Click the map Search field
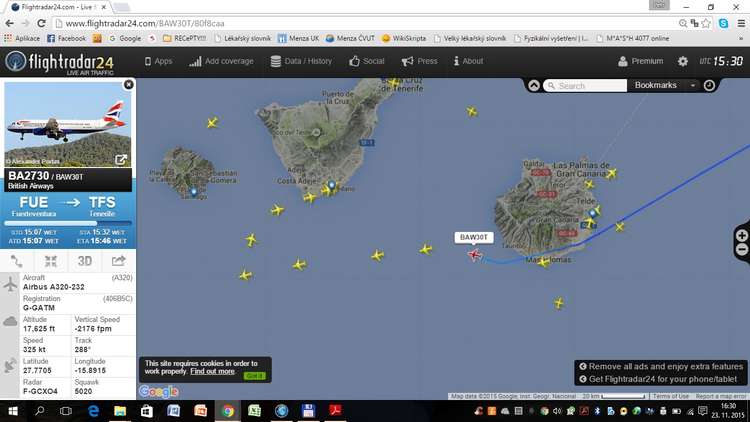The image size is (750, 422). click(585, 85)
